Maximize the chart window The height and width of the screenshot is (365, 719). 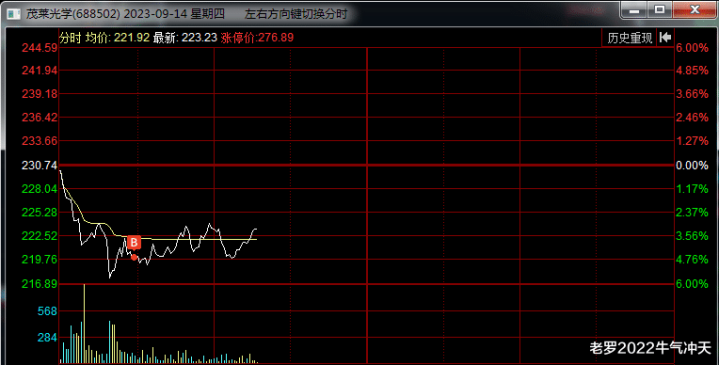(x=659, y=10)
